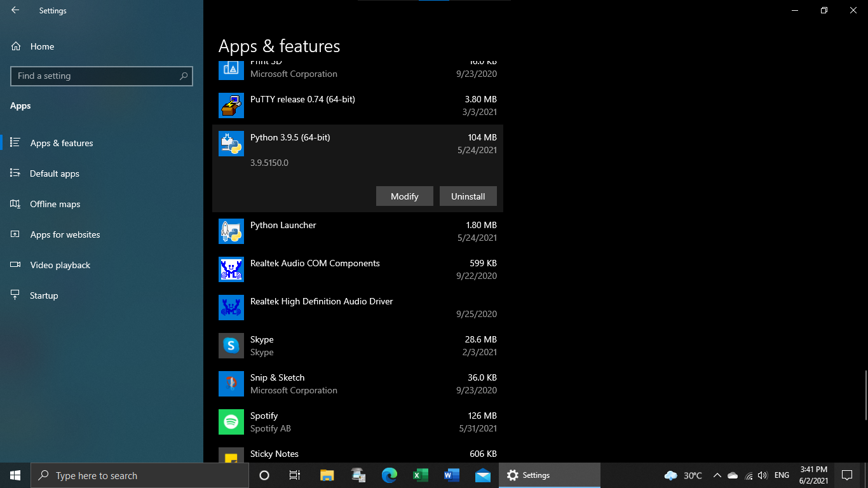This screenshot has width=868, height=488.
Task: Click the Skype icon in the list
Action: (x=231, y=345)
